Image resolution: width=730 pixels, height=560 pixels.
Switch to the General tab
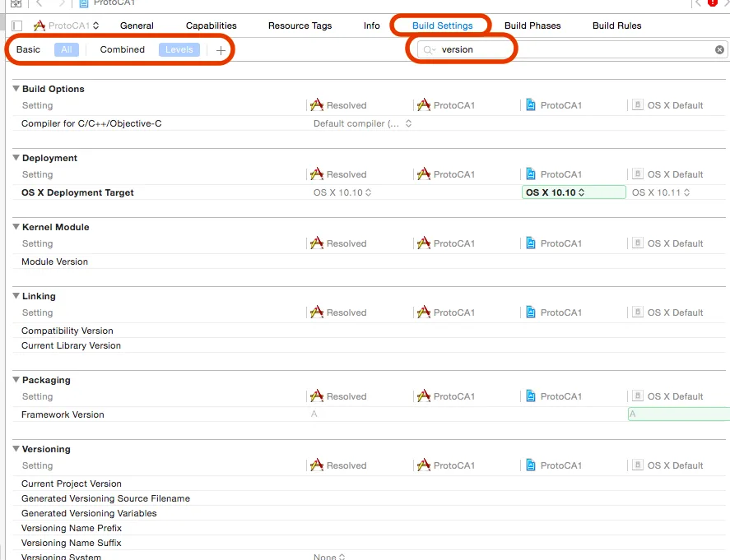point(137,25)
